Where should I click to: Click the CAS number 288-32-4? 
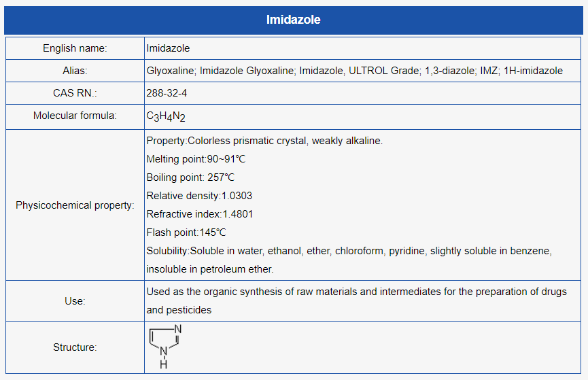(x=167, y=93)
